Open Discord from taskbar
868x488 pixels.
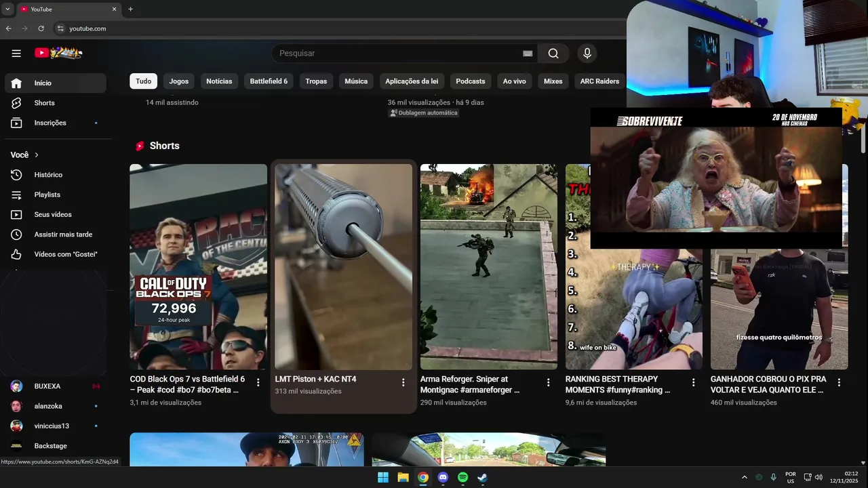click(443, 477)
